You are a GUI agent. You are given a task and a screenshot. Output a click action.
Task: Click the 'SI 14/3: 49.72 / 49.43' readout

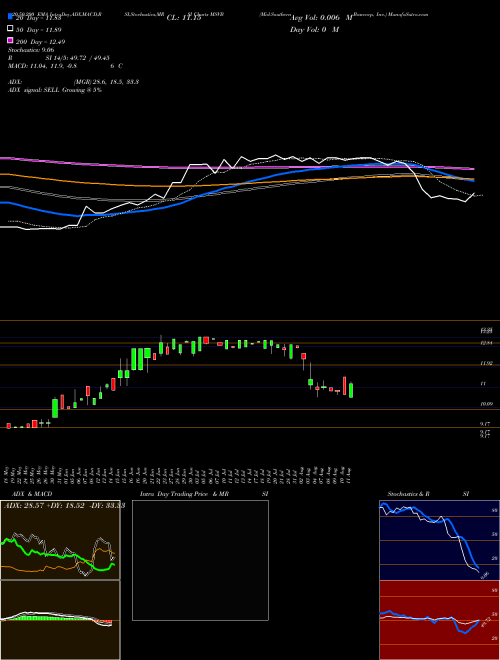tap(78, 58)
